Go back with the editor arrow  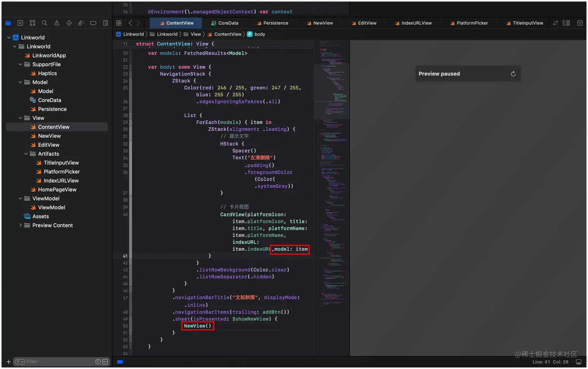point(130,23)
